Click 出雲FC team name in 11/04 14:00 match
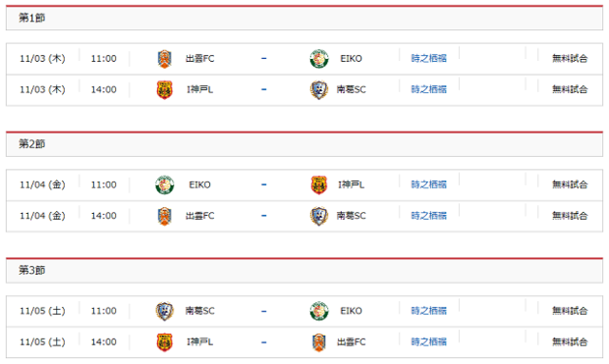 (199, 216)
